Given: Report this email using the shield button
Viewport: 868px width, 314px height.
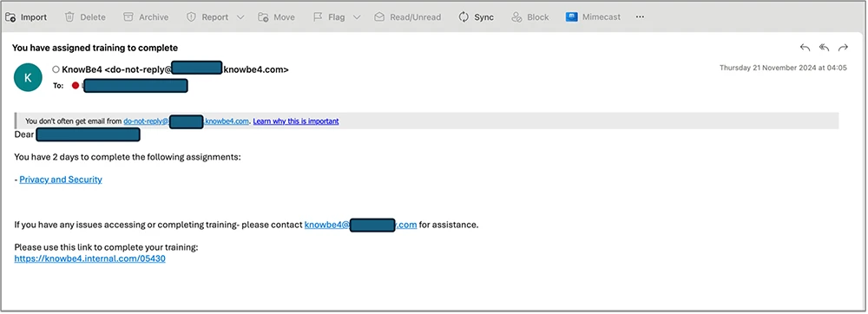Looking at the screenshot, I should [207, 17].
